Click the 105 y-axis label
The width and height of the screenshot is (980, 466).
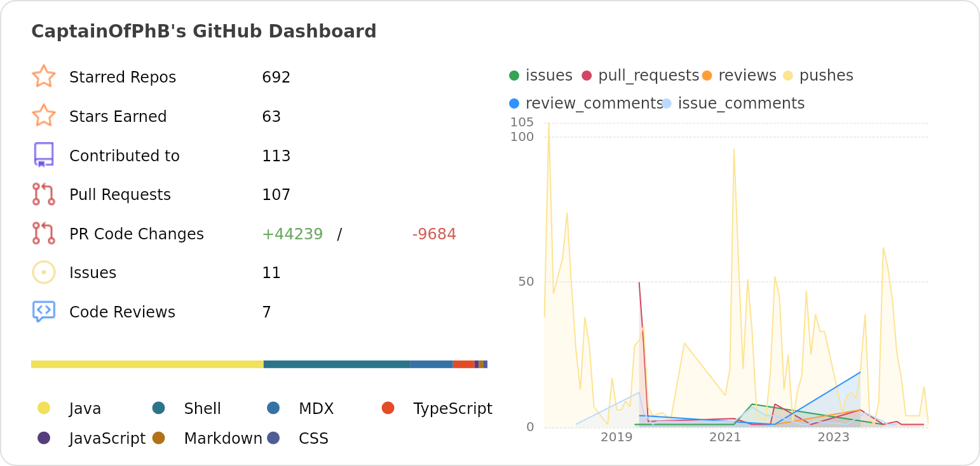[522, 123]
